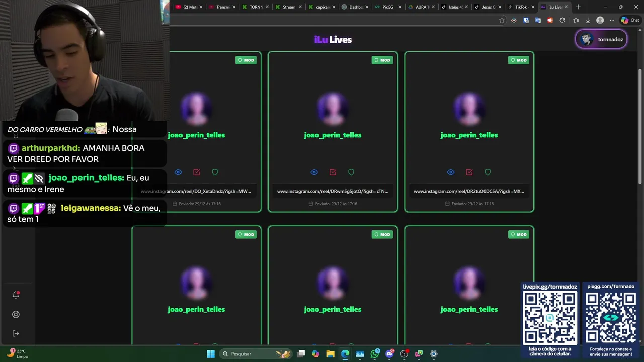Click the weather 23°C Limpo widget
This screenshot has height=362, width=644.
tap(18, 354)
